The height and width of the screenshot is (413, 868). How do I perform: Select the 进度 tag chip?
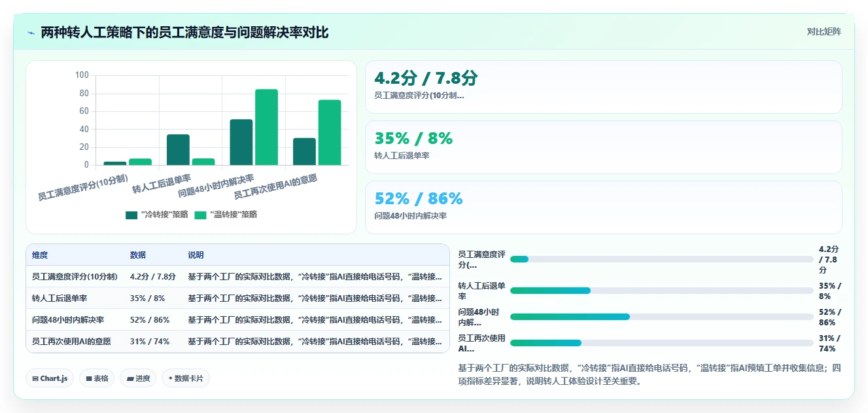138,378
